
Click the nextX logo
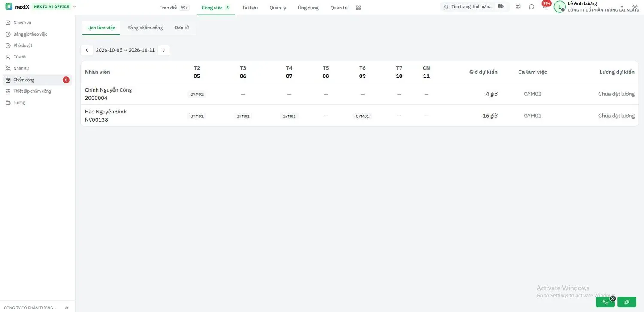[17, 7]
